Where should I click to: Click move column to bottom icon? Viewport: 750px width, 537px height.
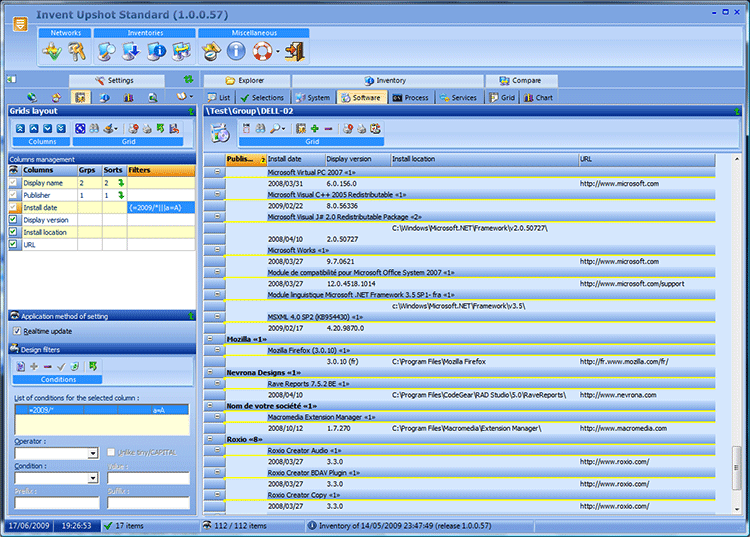click(x=61, y=129)
